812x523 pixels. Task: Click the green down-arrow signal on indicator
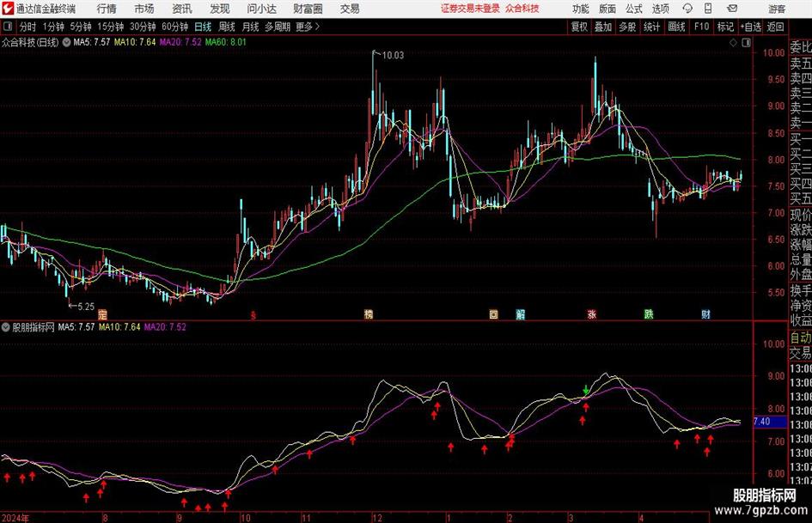[586, 390]
